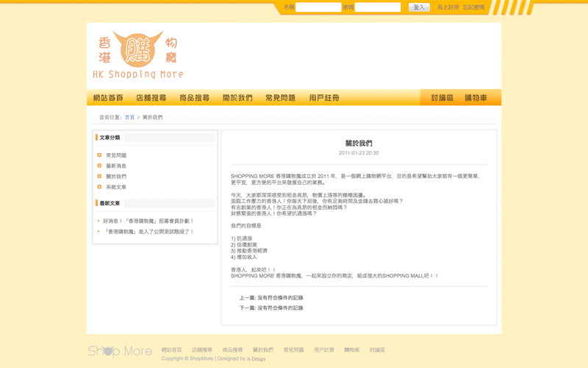The height and width of the screenshot is (368, 588).
Task: Click the 上一篇 previous article entry
Action: tap(271, 297)
